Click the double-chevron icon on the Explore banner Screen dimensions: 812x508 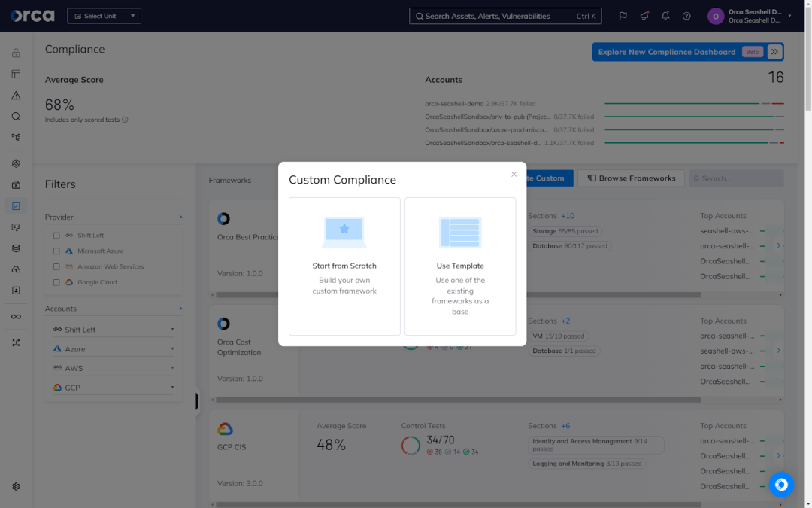774,52
